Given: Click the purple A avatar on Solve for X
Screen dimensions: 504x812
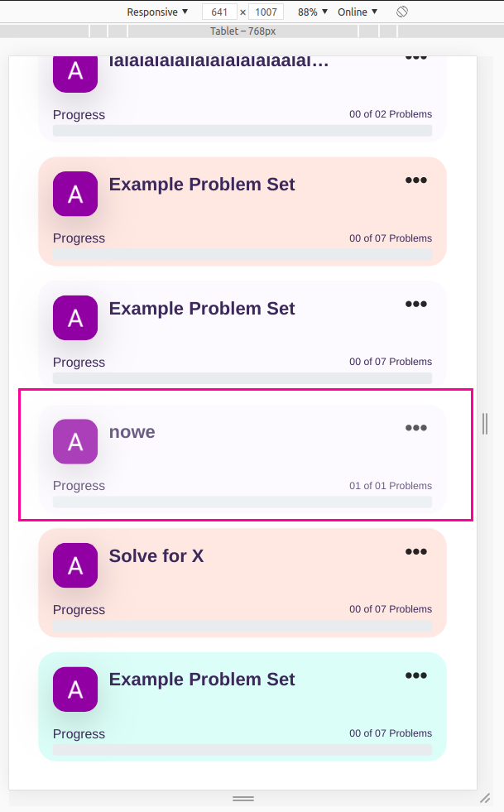Looking at the screenshot, I should [74, 565].
